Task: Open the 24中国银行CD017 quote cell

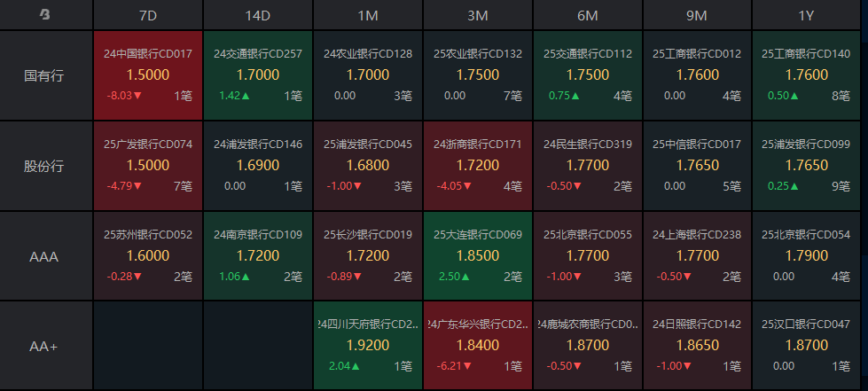Action: click(148, 75)
